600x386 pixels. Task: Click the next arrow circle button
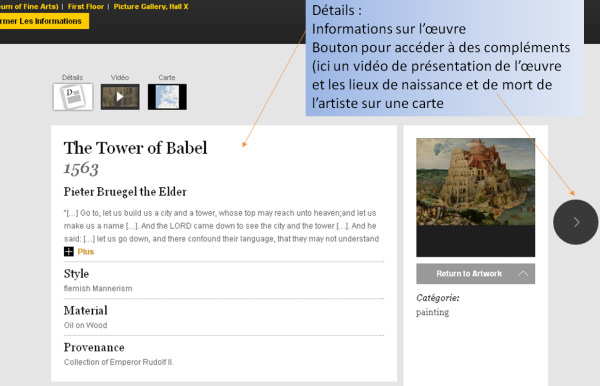tap(576, 222)
